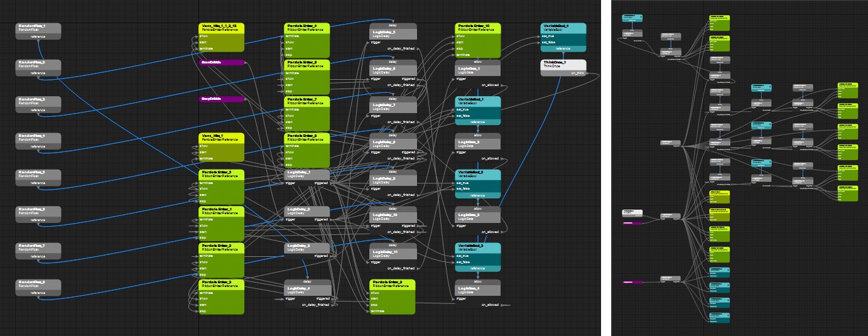Image resolution: width=868 pixels, height=336 pixels.
Task: Select the VariableBool_4 node
Action: [563, 38]
